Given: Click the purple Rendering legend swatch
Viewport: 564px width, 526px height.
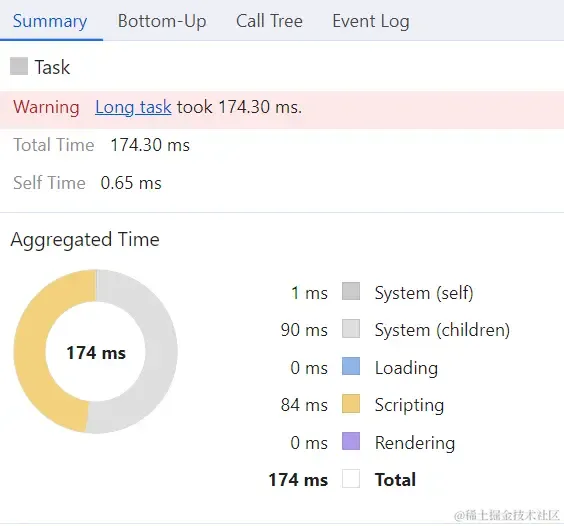Looking at the screenshot, I should [x=351, y=441].
